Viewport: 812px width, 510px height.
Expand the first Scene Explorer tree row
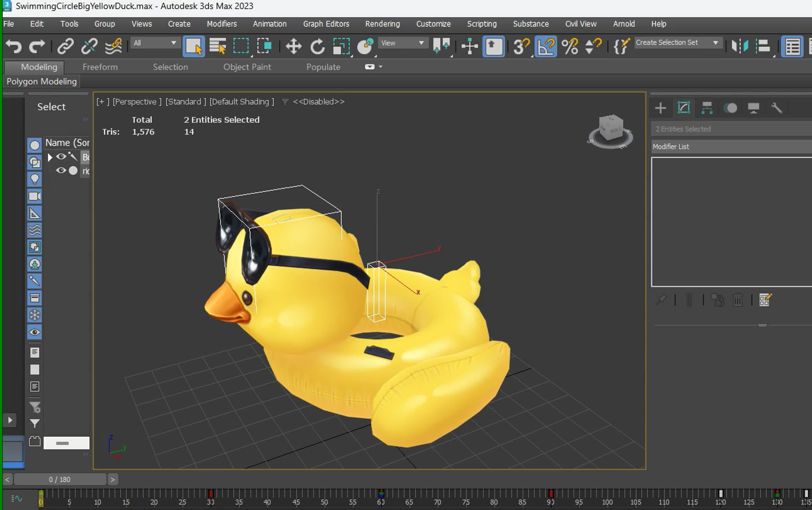pyautogui.click(x=50, y=157)
